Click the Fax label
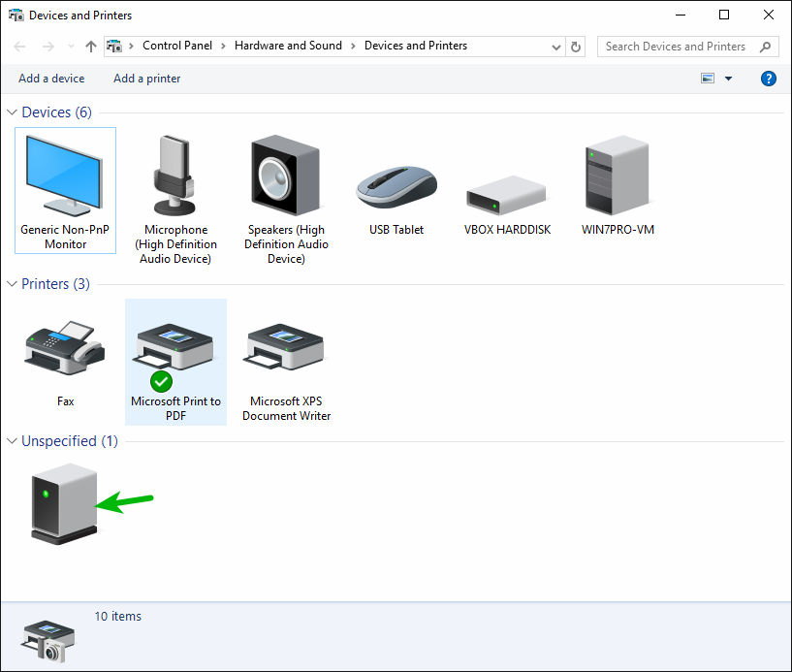The height and width of the screenshot is (672, 792). tap(65, 401)
